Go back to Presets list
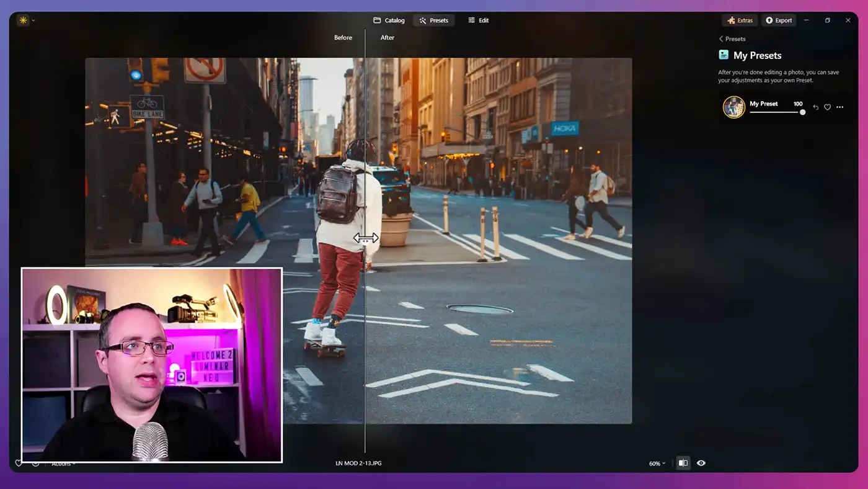 732,38
